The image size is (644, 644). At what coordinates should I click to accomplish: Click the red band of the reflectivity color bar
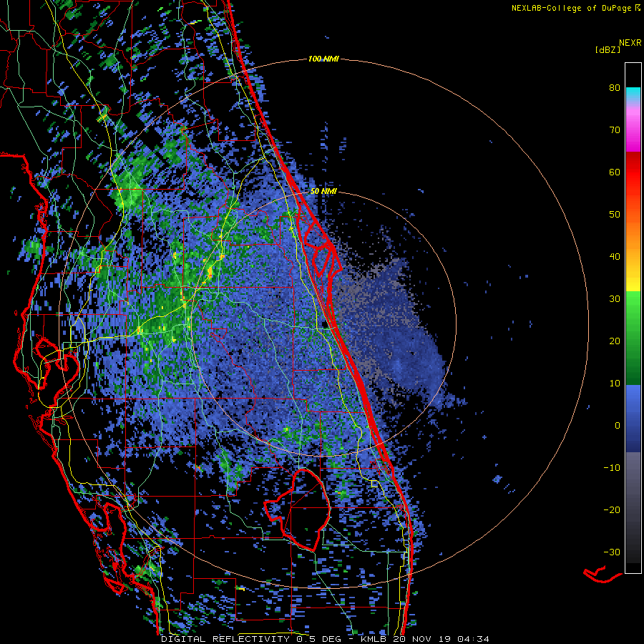633,172
